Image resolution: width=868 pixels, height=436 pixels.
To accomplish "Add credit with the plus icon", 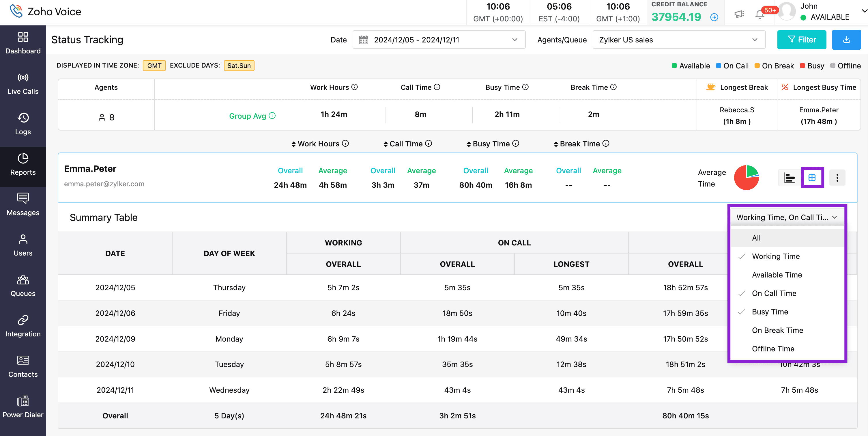I will tap(714, 17).
